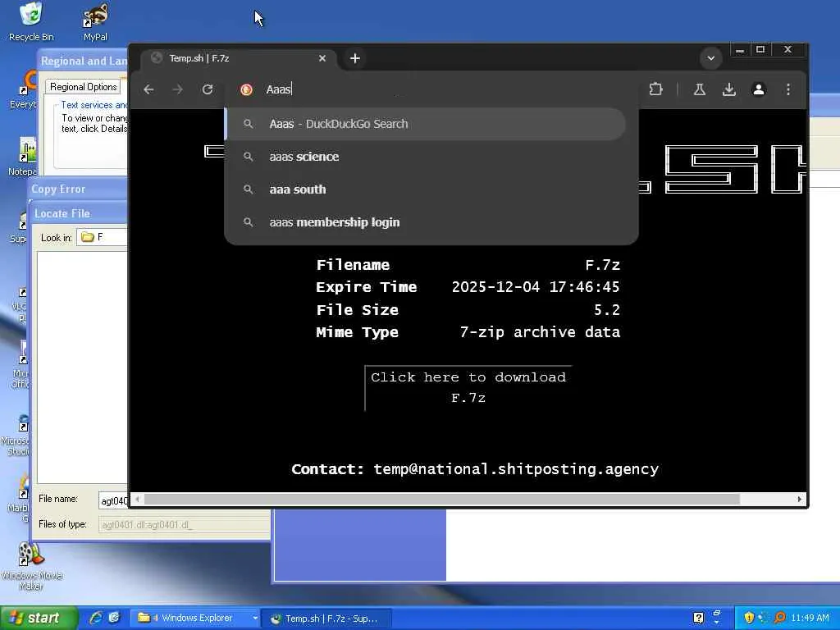
Task: Open the three-dot browser menu
Action: coord(788,89)
